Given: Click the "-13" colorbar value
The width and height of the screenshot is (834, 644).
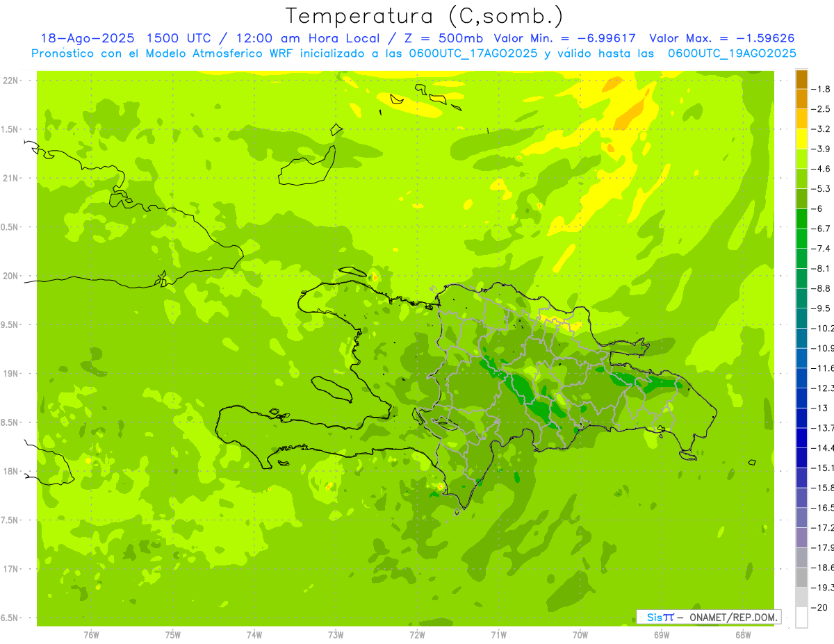Looking at the screenshot, I should (820, 408).
